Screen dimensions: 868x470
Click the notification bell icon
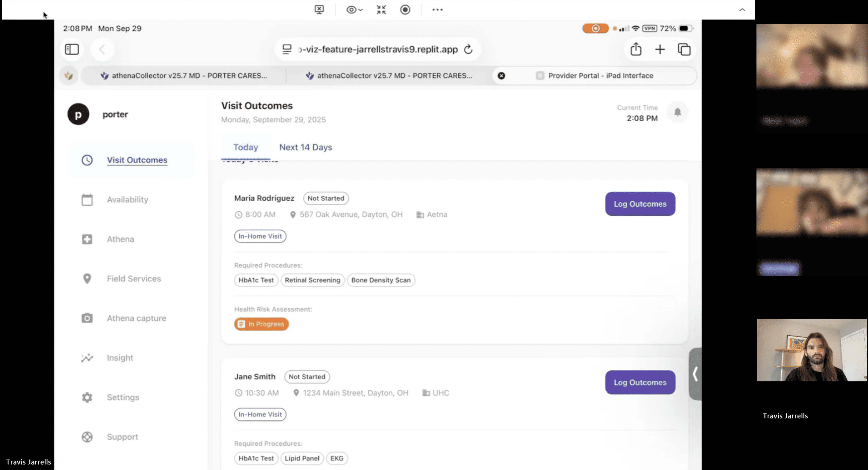(x=677, y=112)
